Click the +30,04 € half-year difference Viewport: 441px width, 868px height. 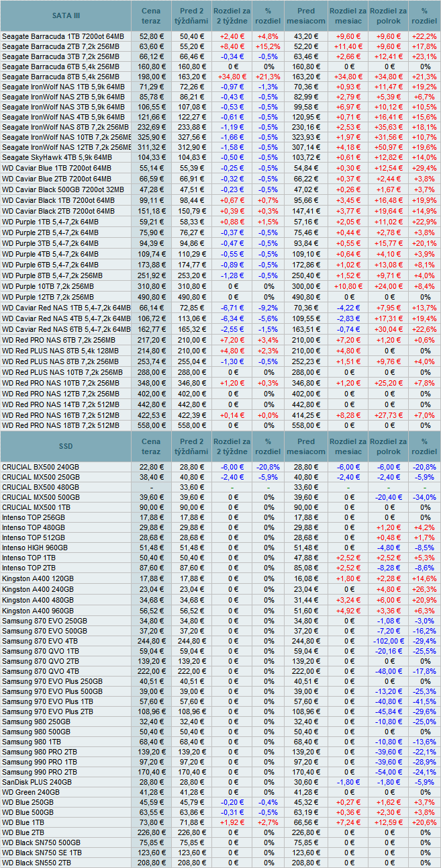pyautogui.click(x=388, y=329)
